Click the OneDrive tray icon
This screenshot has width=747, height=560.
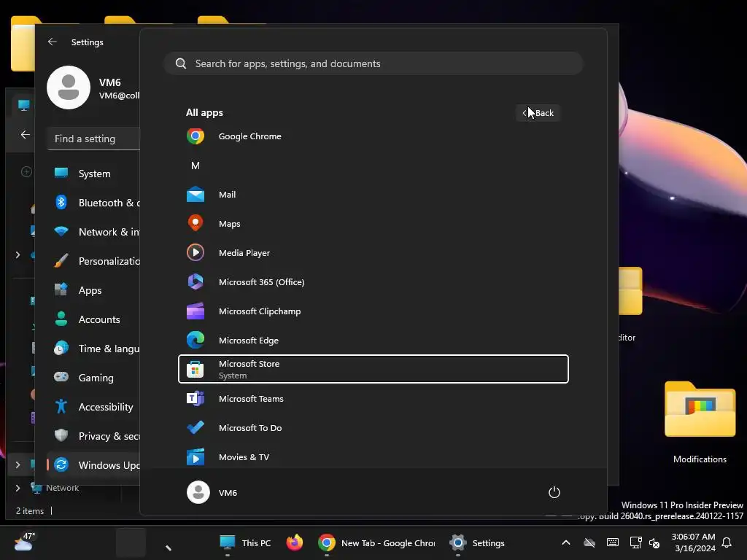click(x=589, y=542)
